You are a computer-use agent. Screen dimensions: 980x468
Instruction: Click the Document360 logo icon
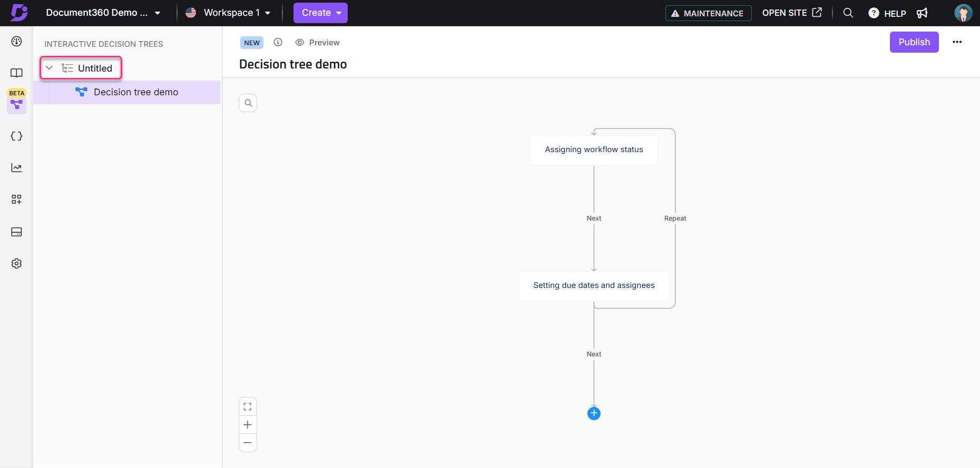(19, 13)
